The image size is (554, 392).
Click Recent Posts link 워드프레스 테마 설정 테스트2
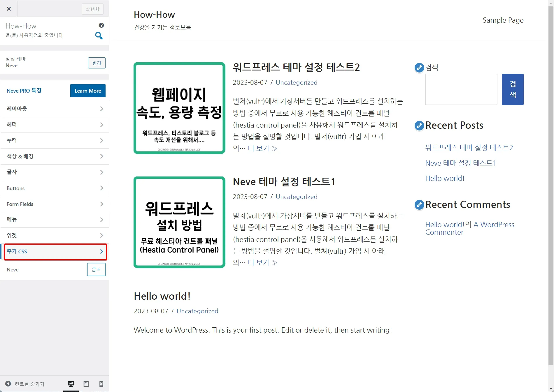tap(469, 148)
